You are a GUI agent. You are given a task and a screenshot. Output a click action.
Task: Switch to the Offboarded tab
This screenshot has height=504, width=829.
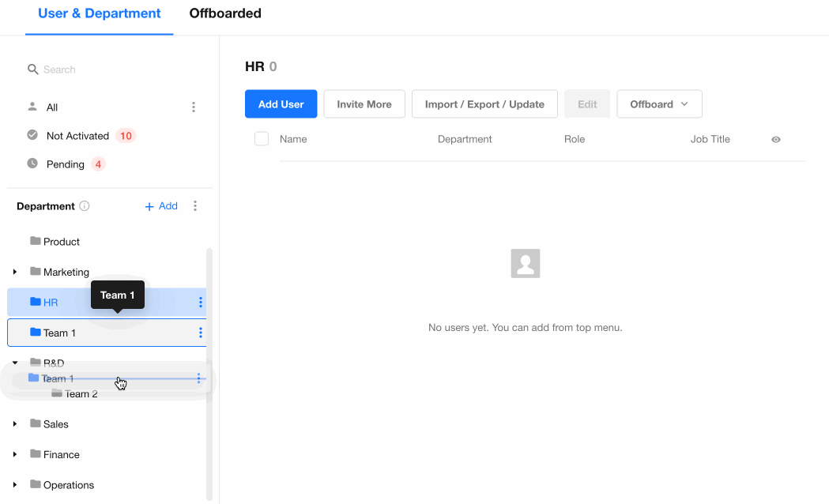click(x=225, y=13)
